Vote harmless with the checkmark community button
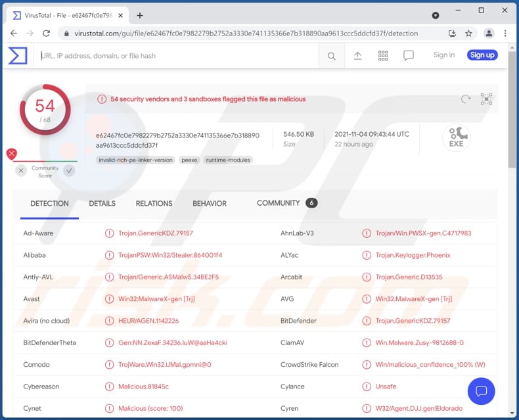 (69, 171)
